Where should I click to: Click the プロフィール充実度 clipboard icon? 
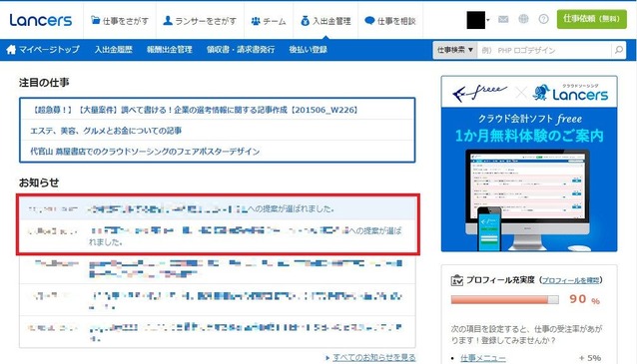[x=457, y=280]
